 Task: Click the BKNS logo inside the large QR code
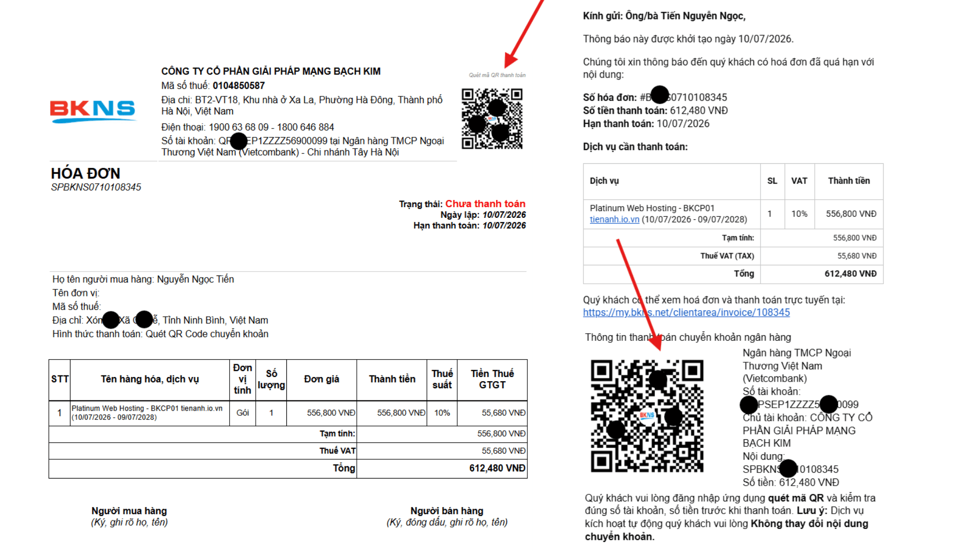(647, 415)
